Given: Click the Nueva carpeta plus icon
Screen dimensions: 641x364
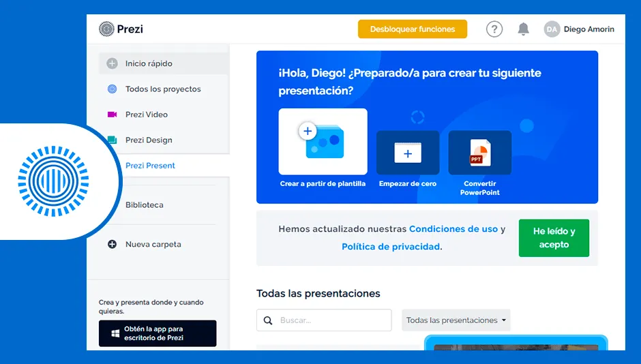Looking at the screenshot, I should click(112, 244).
